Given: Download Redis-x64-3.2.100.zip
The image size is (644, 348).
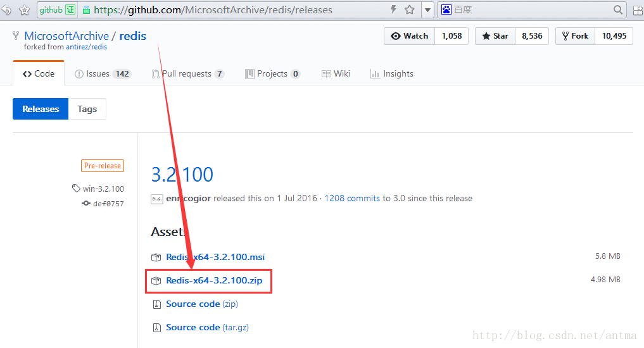Looking at the screenshot, I should point(214,281).
